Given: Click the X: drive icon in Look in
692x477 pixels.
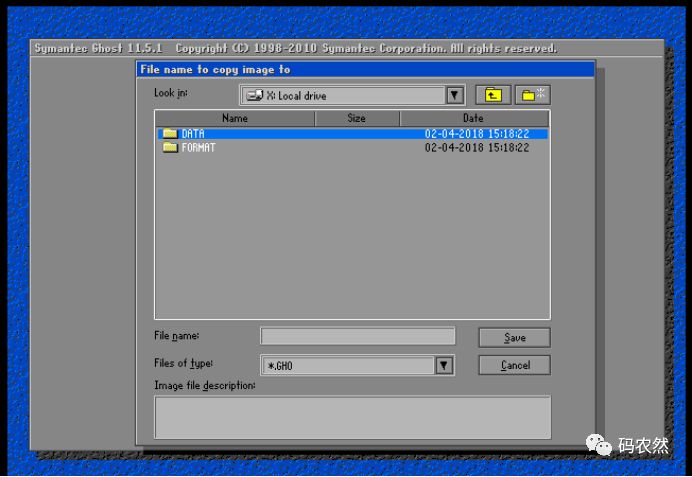Looking at the screenshot, I should [255, 95].
